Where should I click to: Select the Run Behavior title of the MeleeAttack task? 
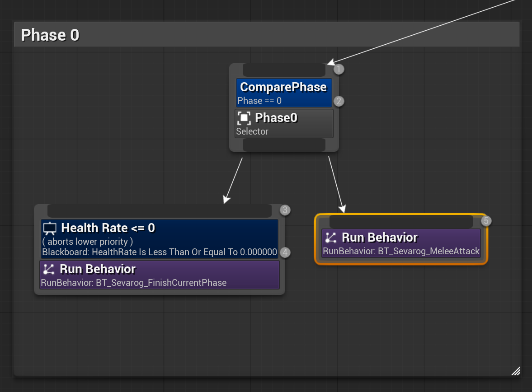click(x=380, y=238)
